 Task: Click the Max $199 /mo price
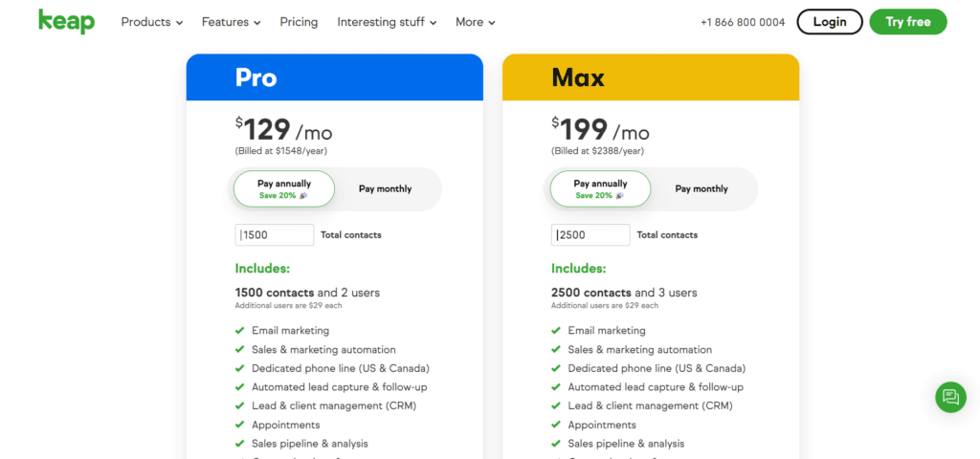(x=600, y=130)
